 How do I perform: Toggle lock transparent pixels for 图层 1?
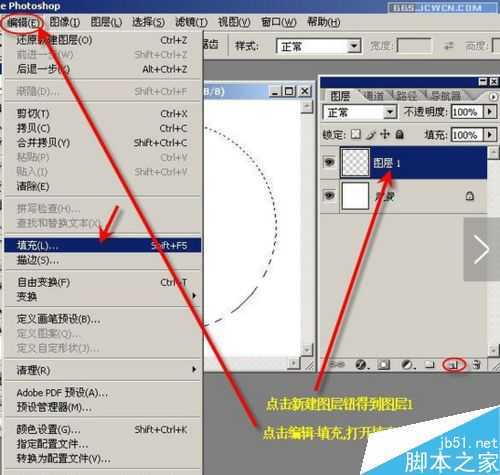pyautogui.click(x=356, y=134)
